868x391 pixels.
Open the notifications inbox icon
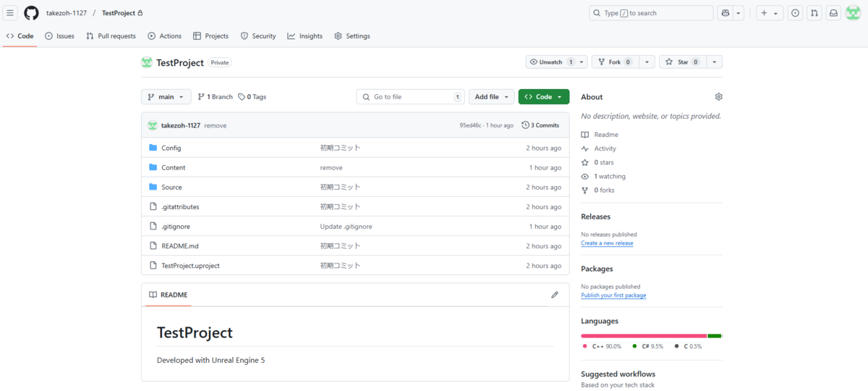[833, 13]
